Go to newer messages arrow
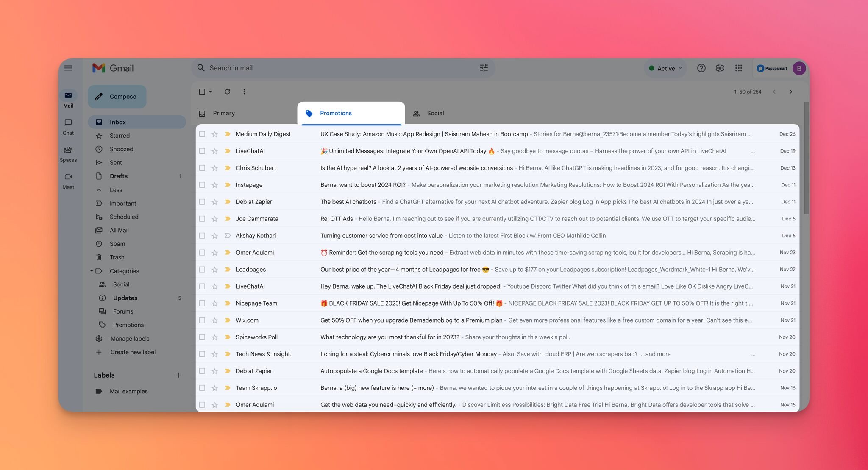868x470 pixels. [x=774, y=92]
